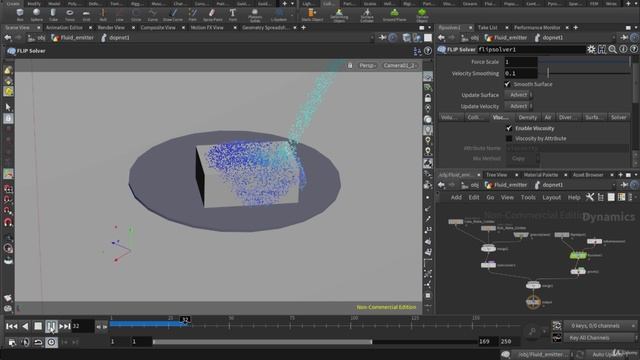The width and height of the screenshot is (640, 360).
Task: Open the Add menu in network editor
Action: (x=456, y=197)
